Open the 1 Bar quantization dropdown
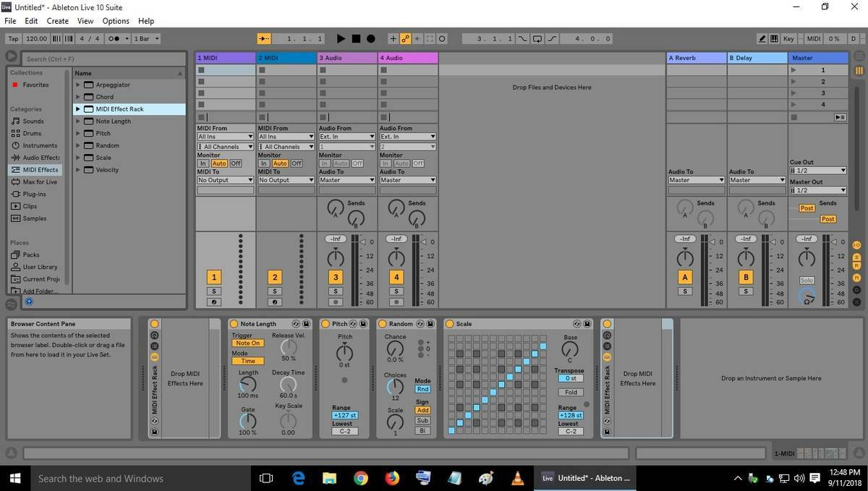Viewport: 868px width, 491px height. click(147, 38)
